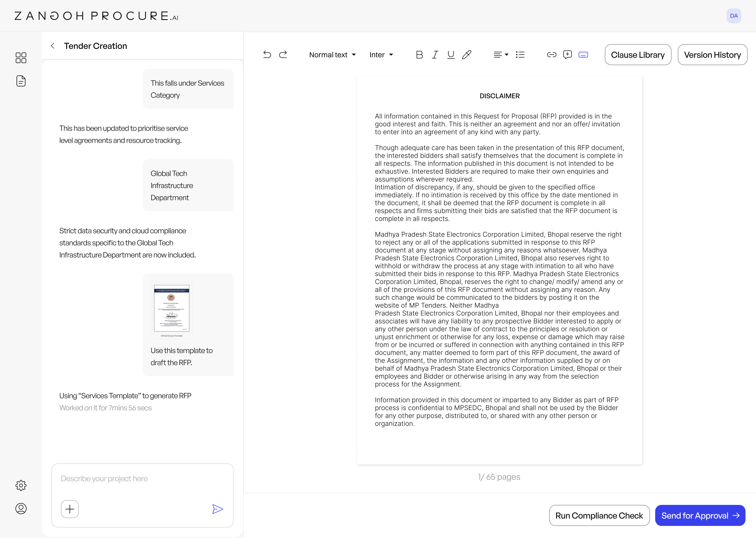Open settings gear in left sidebar
756x538 pixels.
point(21,485)
